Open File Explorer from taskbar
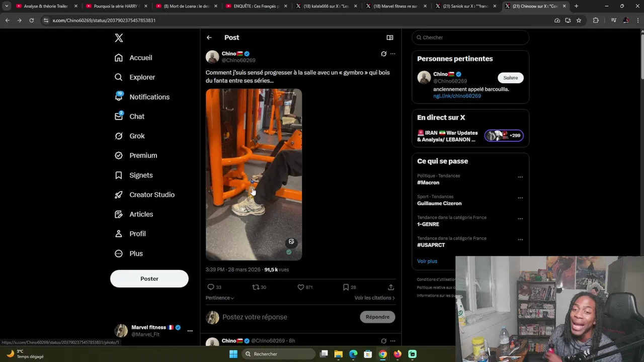644x362 pixels. coord(339,354)
